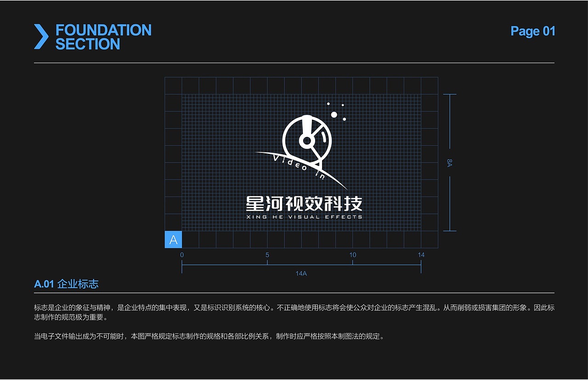Click the blue A unit square
Viewport: 588px width, 380px height.
173,240
